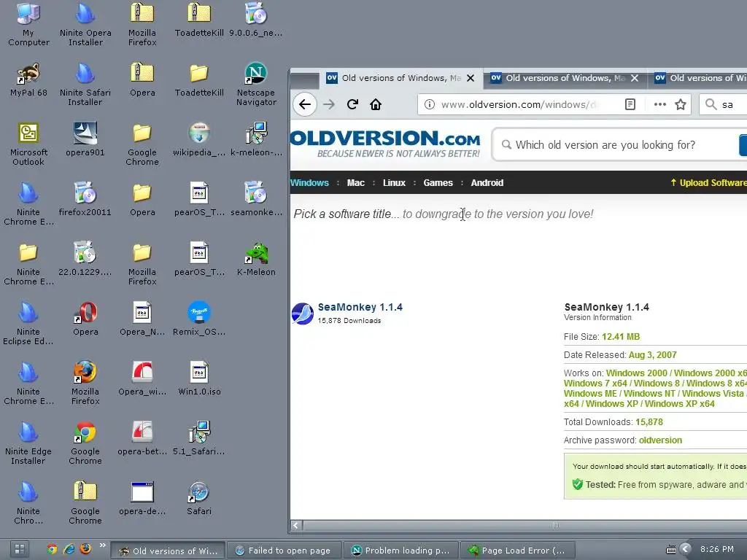The height and width of the screenshot is (560, 747).
Task: Select the Win1.0.iso file icon
Action: (x=199, y=379)
